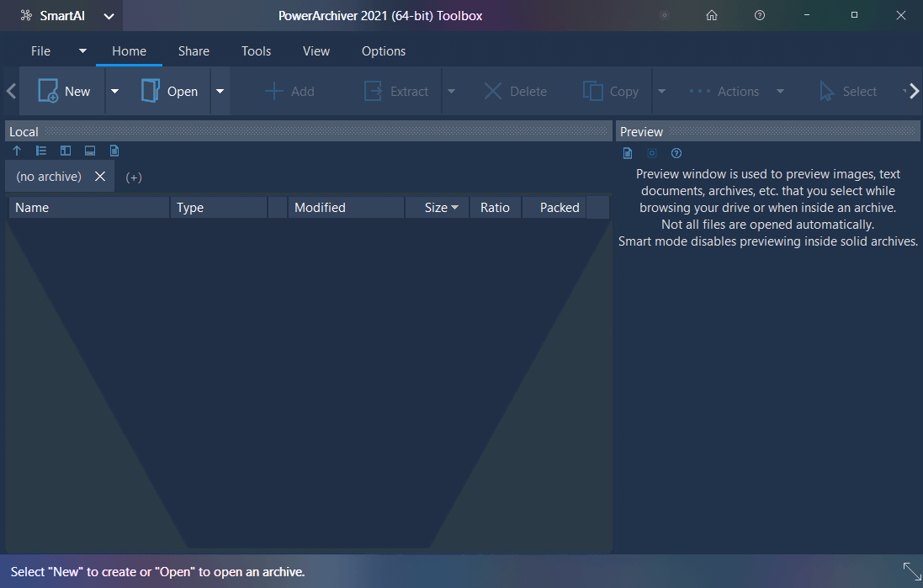Click the Delete toolbar button
The height and width of the screenshot is (588, 923).
pyautogui.click(x=515, y=91)
